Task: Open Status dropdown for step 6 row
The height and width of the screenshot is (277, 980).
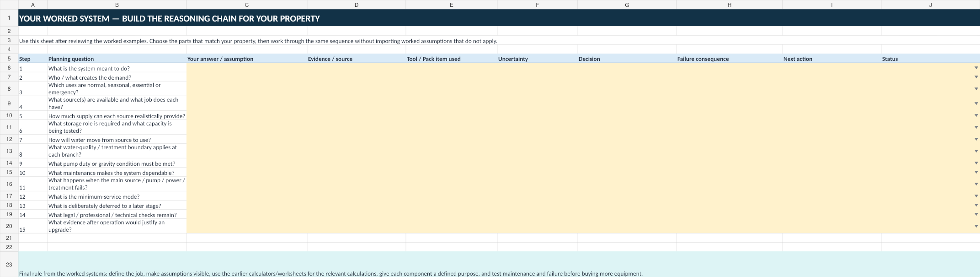Action: (976, 127)
